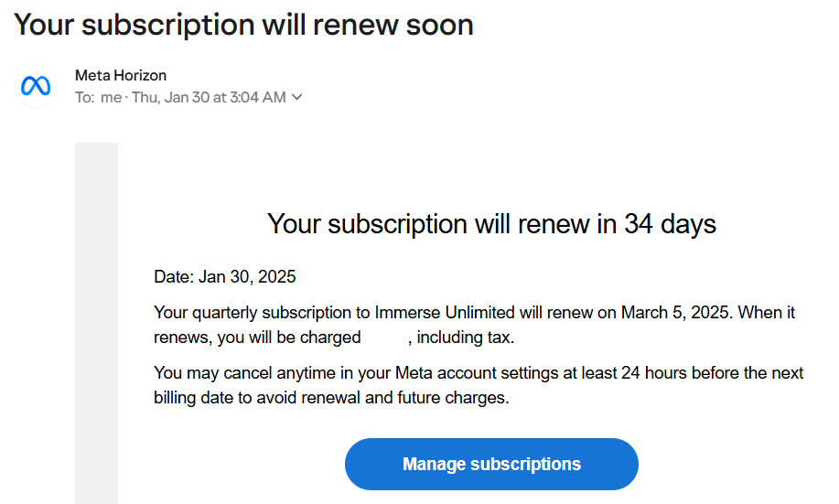Click the blank charge amount gap before "including tax"

pos(384,338)
